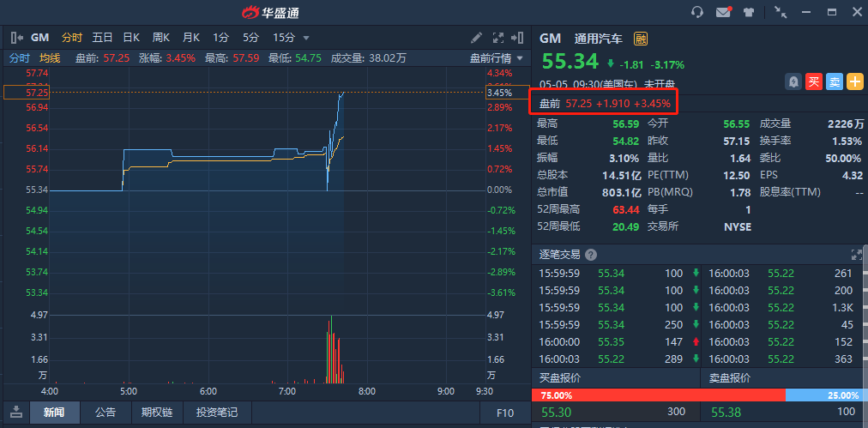
Task: Click the 卖盘报价 header
Action: (x=730, y=379)
